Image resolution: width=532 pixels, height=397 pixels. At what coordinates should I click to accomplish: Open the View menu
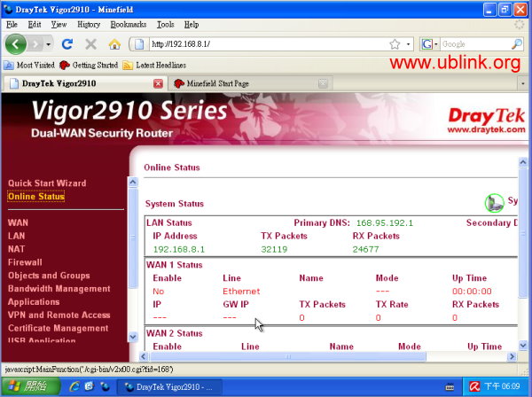[59, 25]
